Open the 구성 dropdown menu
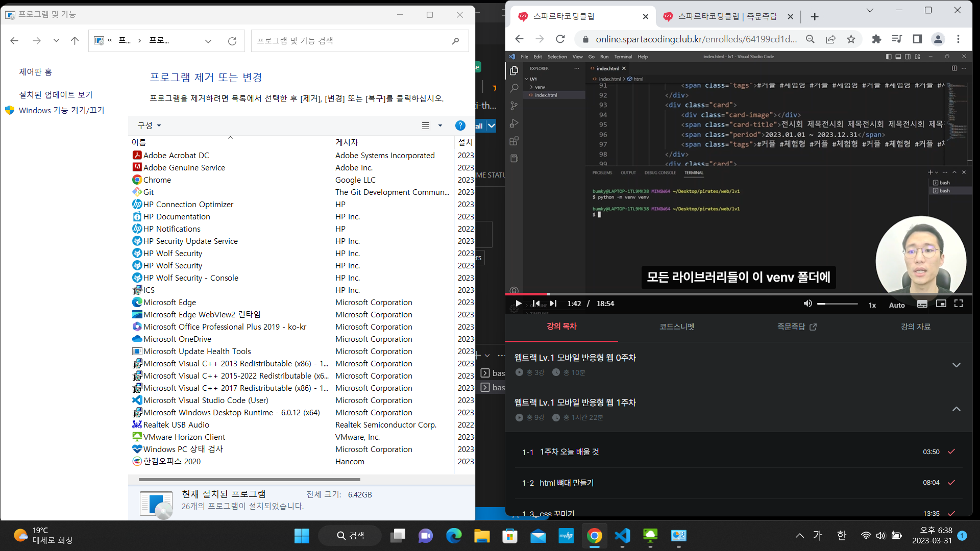The image size is (980, 551). point(149,126)
